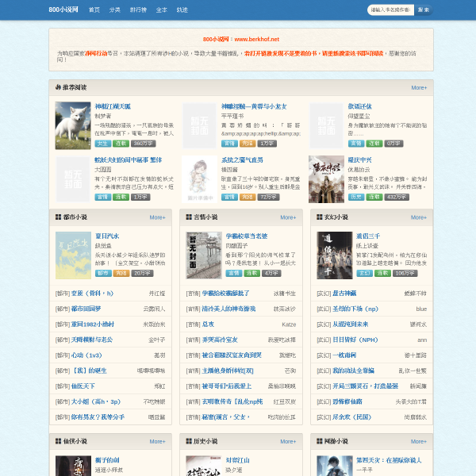Click the 女生 tag under the fox novel

(x=102, y=144)
